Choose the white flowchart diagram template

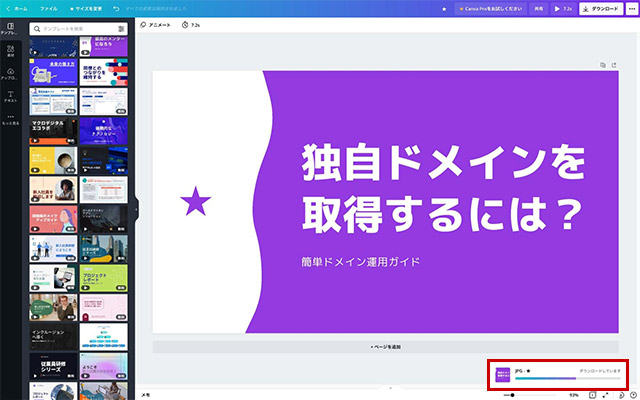coord(103,337)
